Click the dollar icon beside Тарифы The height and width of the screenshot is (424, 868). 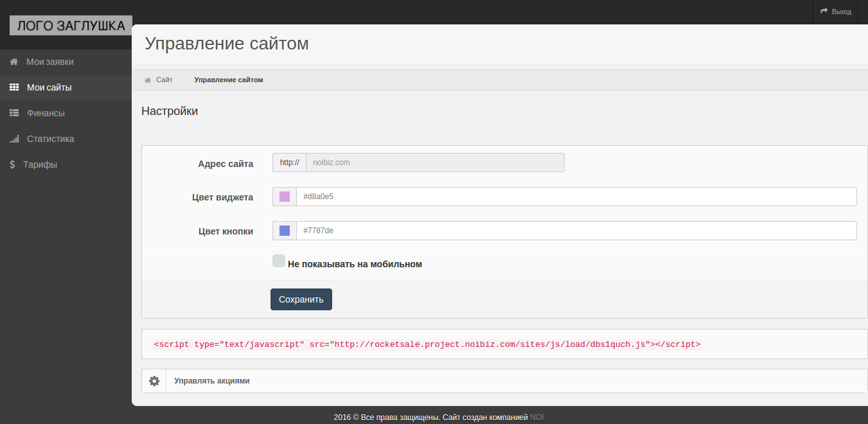coord(12,164)
